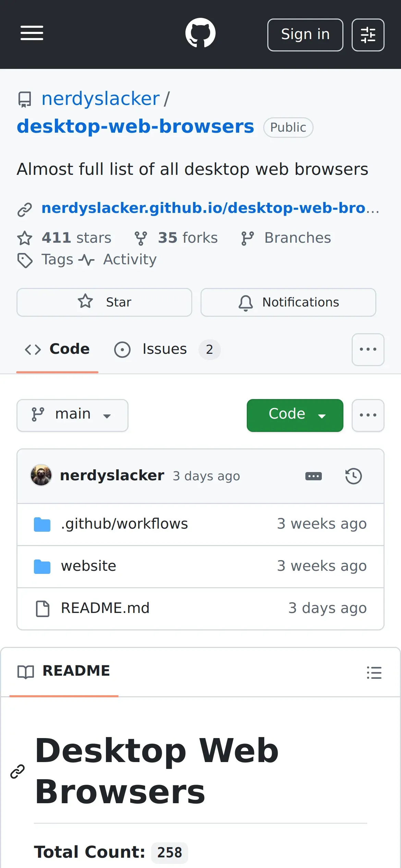The image size is (401, 868).
Task: Star this repository
Action: click(104, 302)
